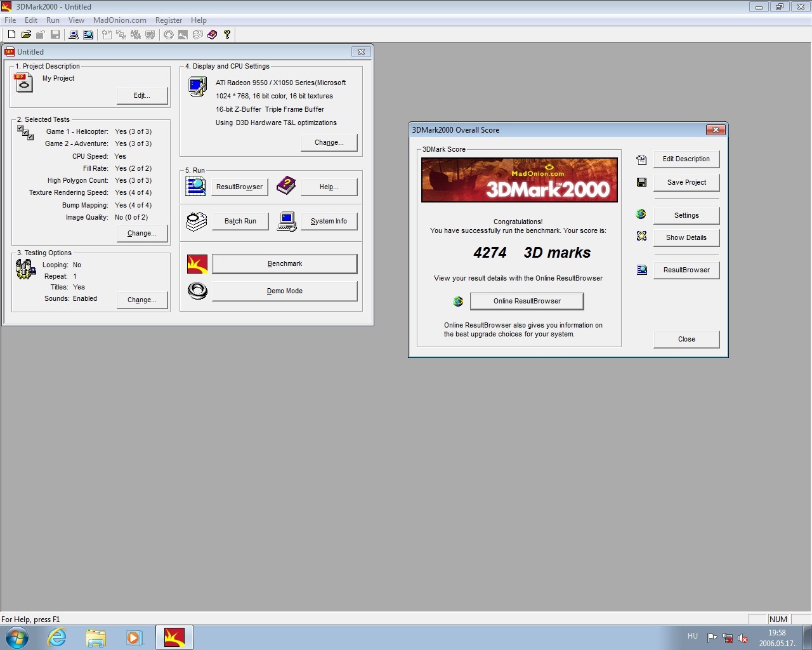The width and height of the screenshot is (812, 650).
Task: Click the Online ResultBrowser button
Action: pos(527,301)
